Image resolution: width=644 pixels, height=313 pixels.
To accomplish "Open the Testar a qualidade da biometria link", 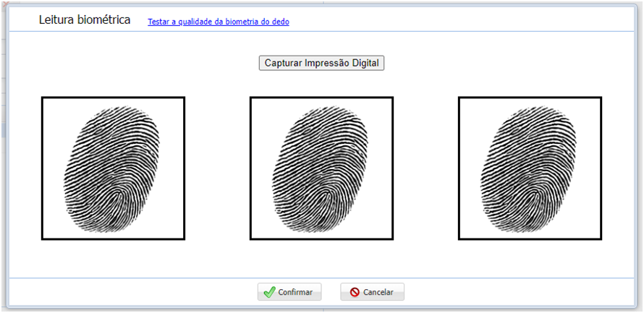I will 219,22.
